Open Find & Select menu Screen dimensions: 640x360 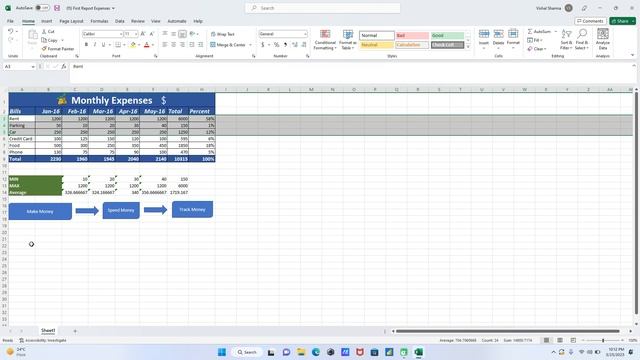point(582,40)
